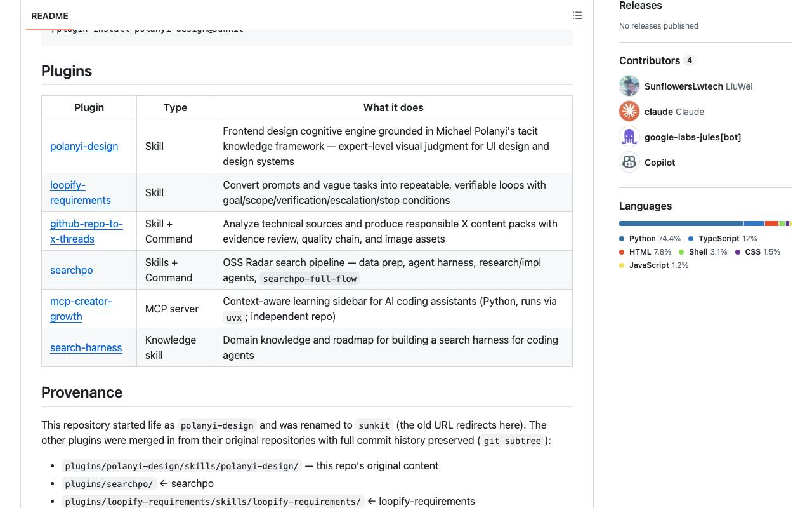The image size is (812, 508).
Task: Switch to the README tab
Action: point(49,16)
